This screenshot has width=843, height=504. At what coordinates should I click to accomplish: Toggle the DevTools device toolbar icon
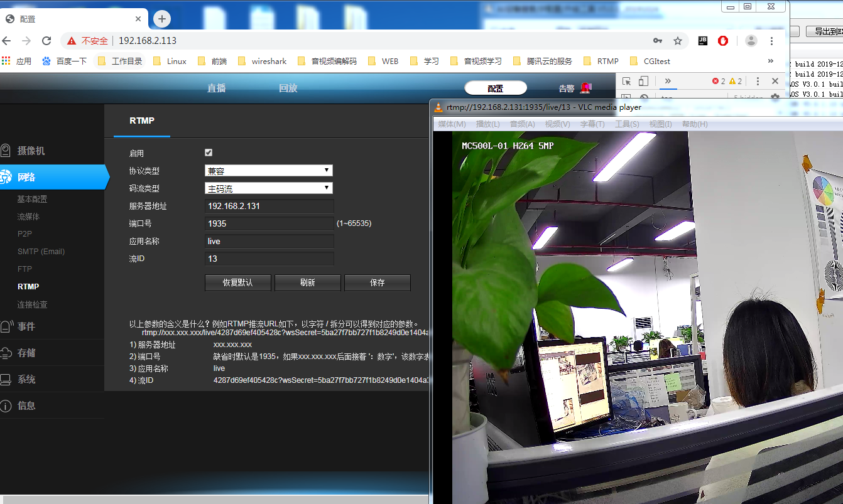[643, 82]
